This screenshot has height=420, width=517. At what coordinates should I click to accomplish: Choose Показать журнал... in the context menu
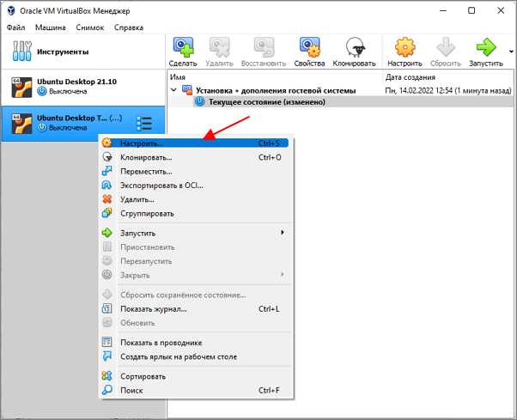point(196,309)
